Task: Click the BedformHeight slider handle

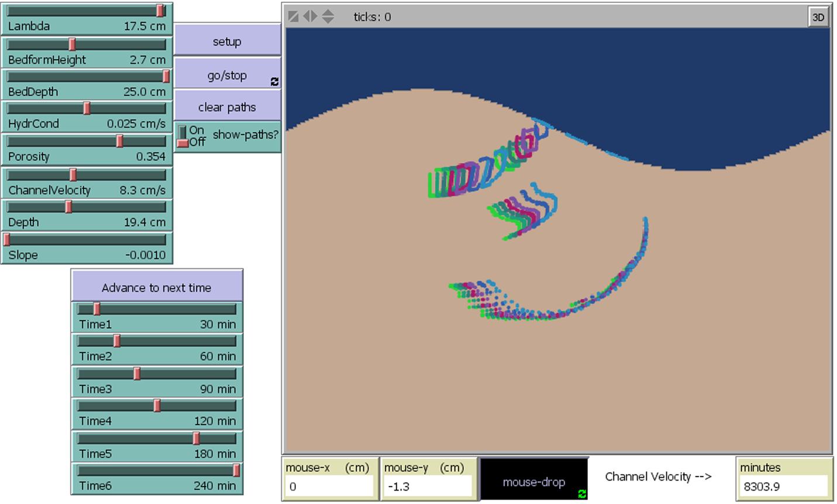Action: [x=72, y=44]
